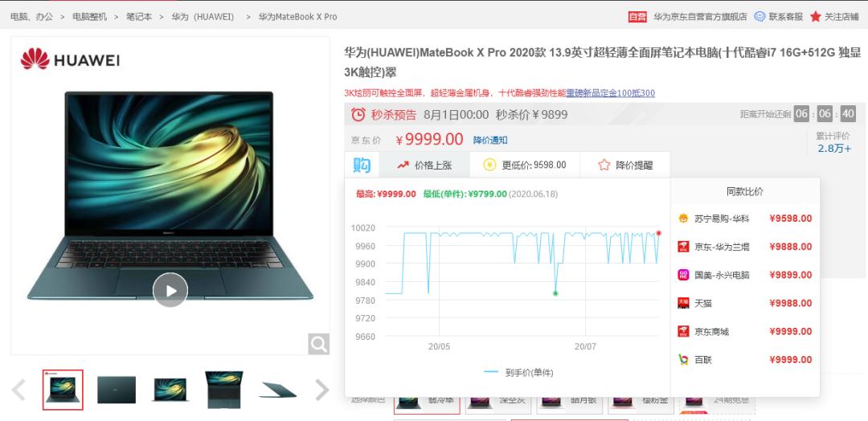
Task: Play the product video on laptop image
Action: [x=170, y=290]
